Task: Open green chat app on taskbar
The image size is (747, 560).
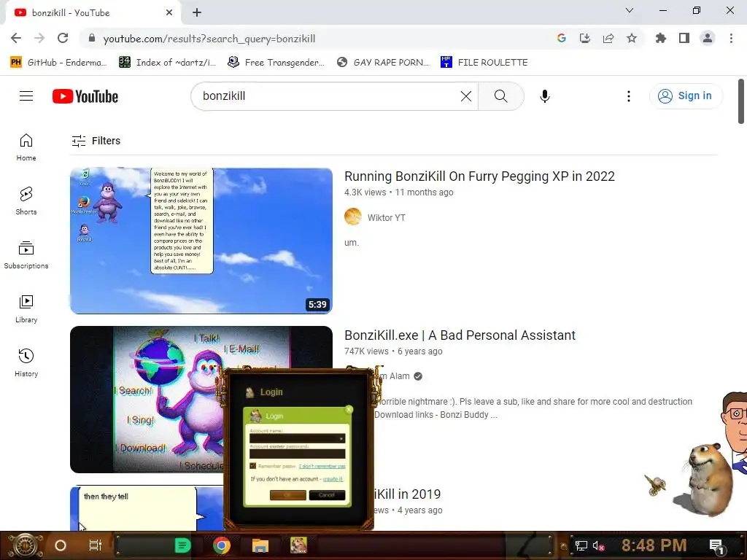Action: tap(182, 545)
